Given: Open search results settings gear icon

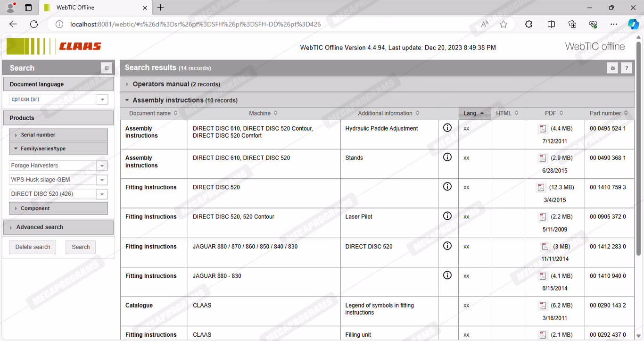Looking at the screenshot, I should 612,68.
